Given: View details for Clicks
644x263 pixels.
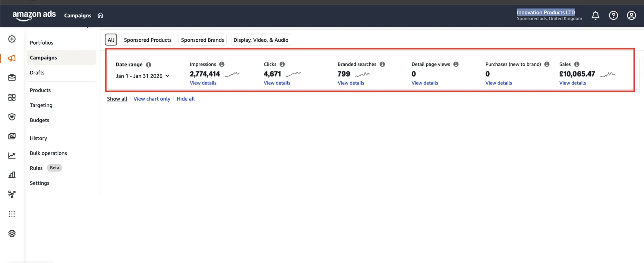Looking at the screenshot, I should click(x=277, y=83).
